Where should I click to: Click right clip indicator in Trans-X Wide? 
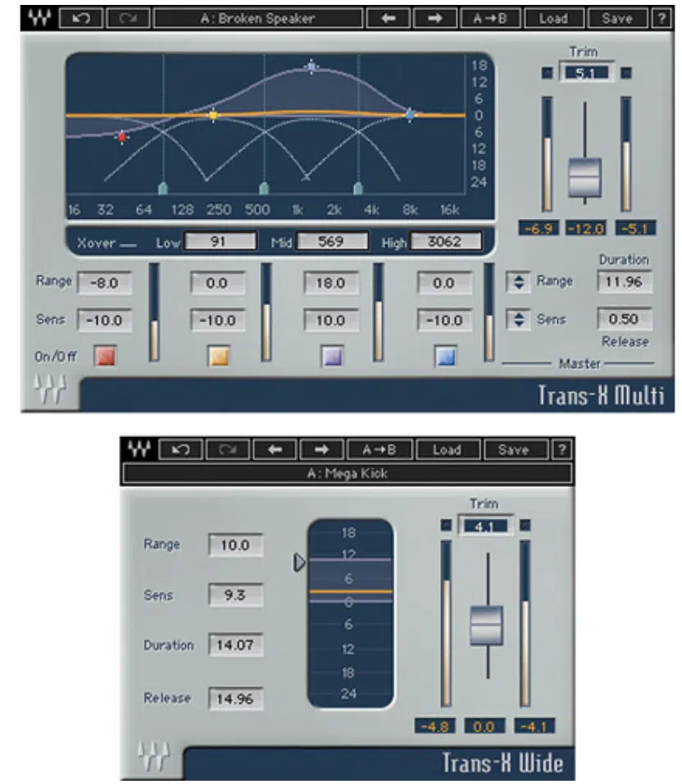(525, 525)
